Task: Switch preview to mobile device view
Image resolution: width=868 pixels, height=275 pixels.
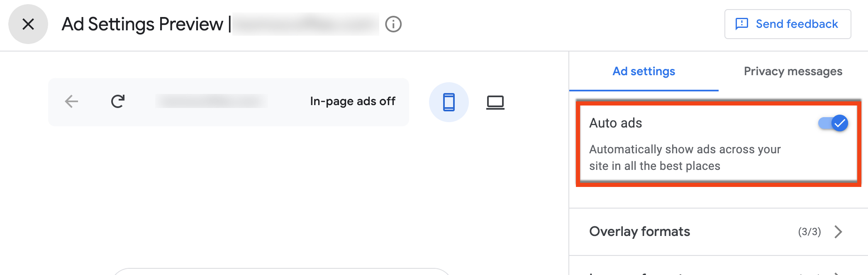Action: click(x=449, y=101)
